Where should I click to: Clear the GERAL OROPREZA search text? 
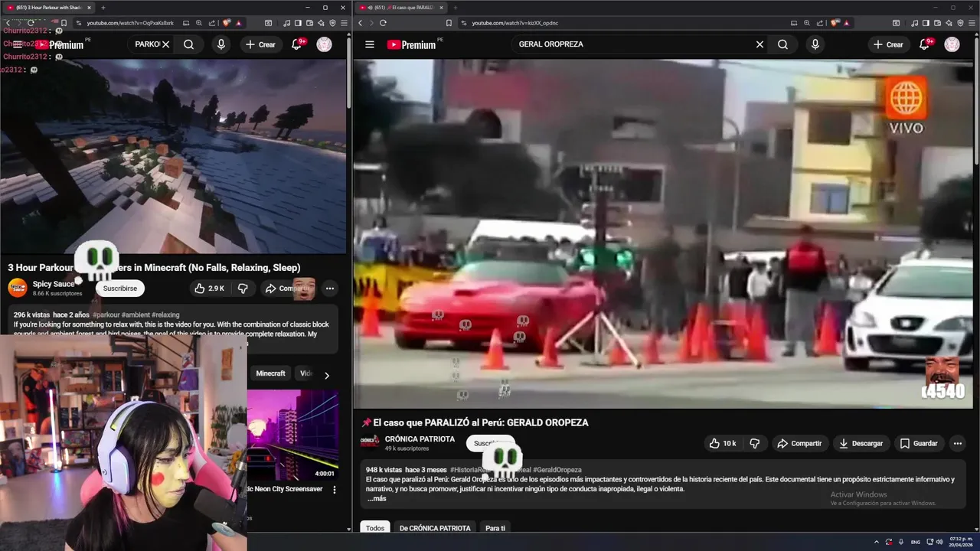(759, 44)
